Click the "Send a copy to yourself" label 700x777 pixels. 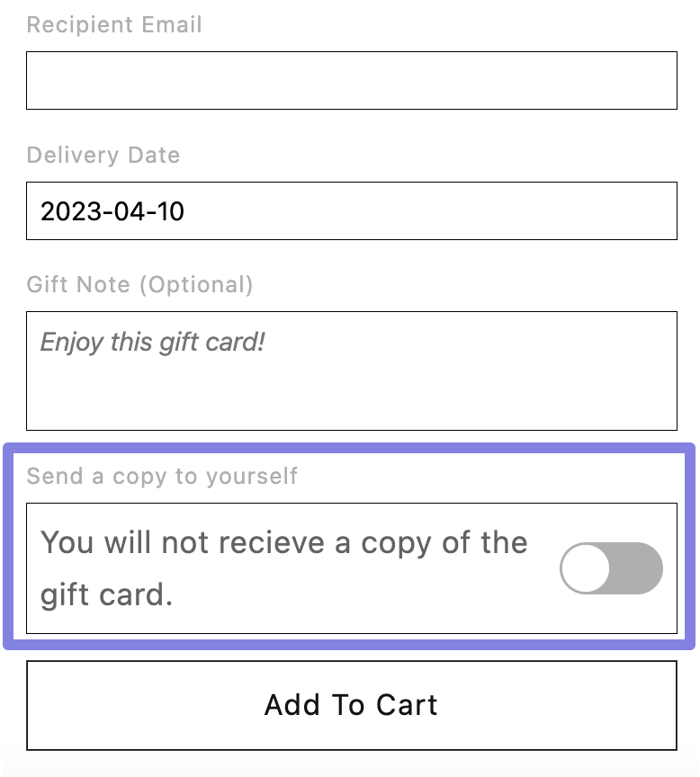(x=162, y=476)
